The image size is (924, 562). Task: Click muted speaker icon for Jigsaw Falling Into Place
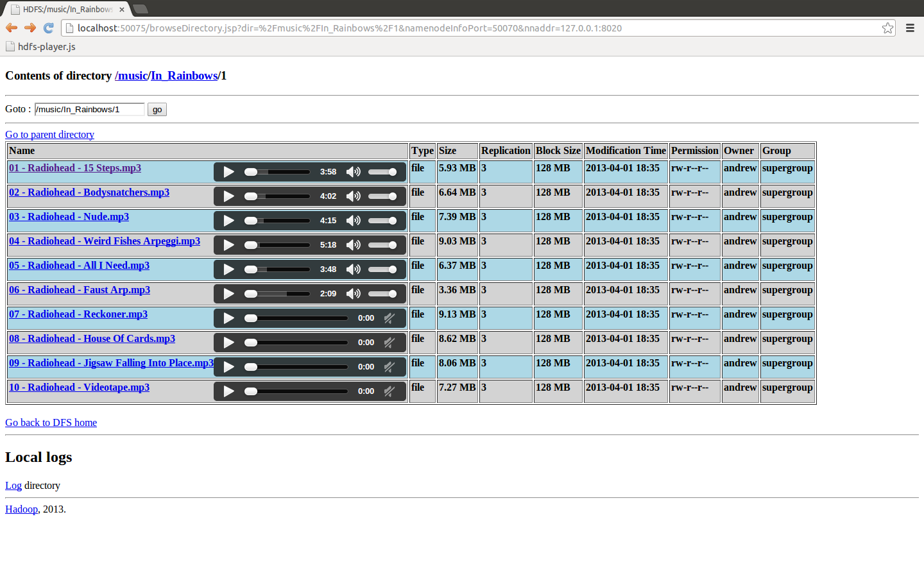click(389, 367)
